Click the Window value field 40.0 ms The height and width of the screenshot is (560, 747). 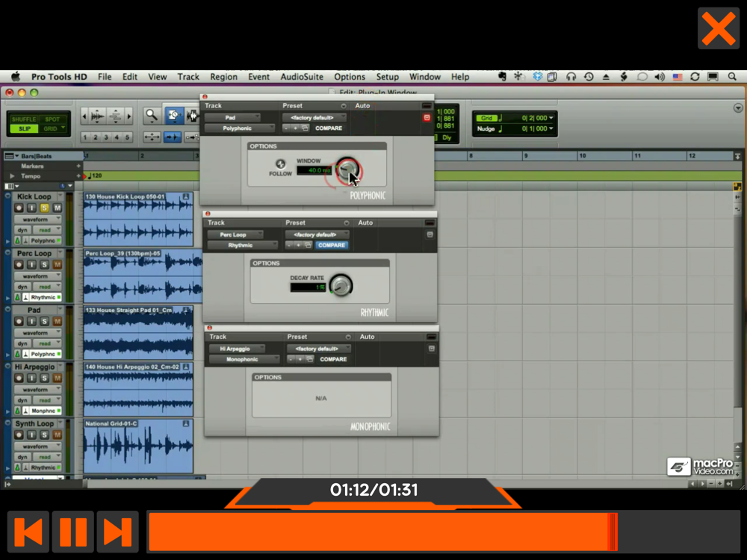(314, 170)
